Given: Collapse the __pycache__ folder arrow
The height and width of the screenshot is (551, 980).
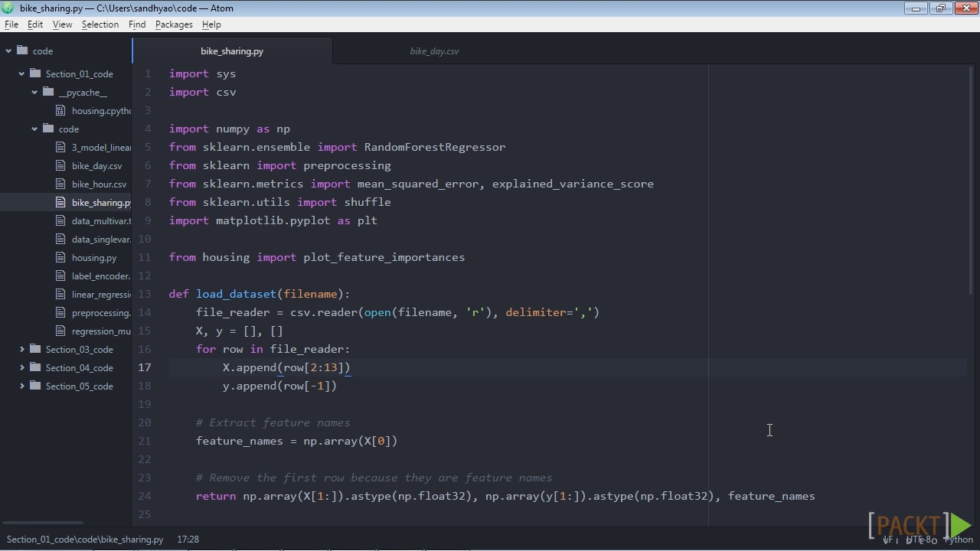Looking at the screenshot, I should coord(34,93).
